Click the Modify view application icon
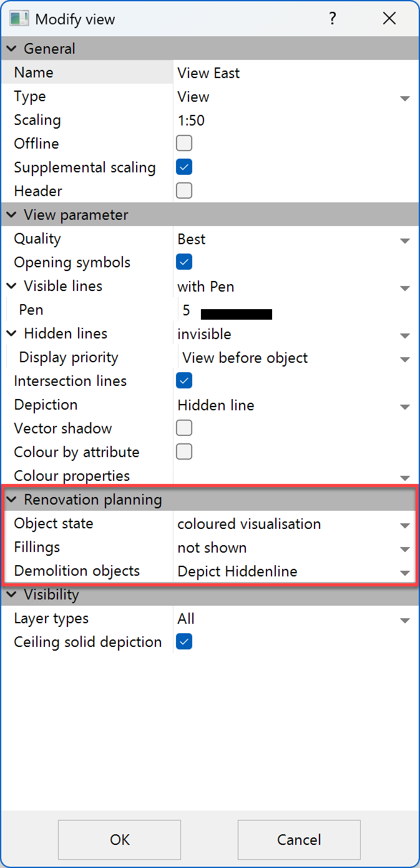The height and width of the screenshot is (868, 420). click(x=19, y=19)
